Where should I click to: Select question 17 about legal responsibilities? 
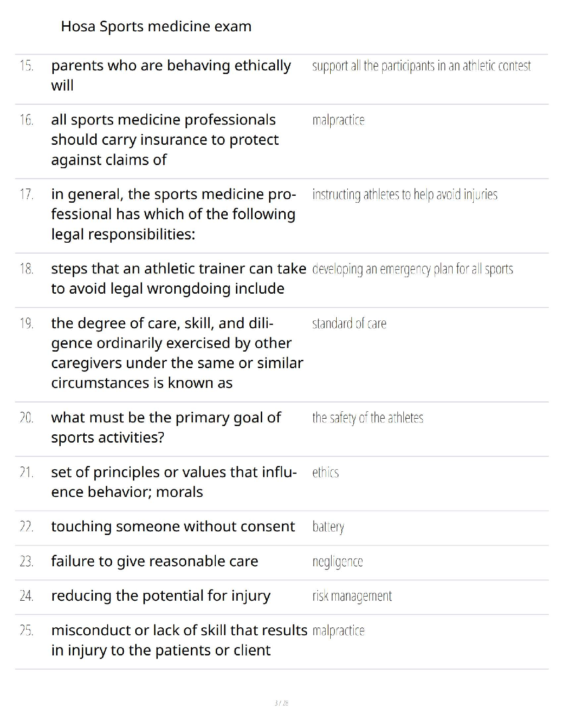coord(173,214)
